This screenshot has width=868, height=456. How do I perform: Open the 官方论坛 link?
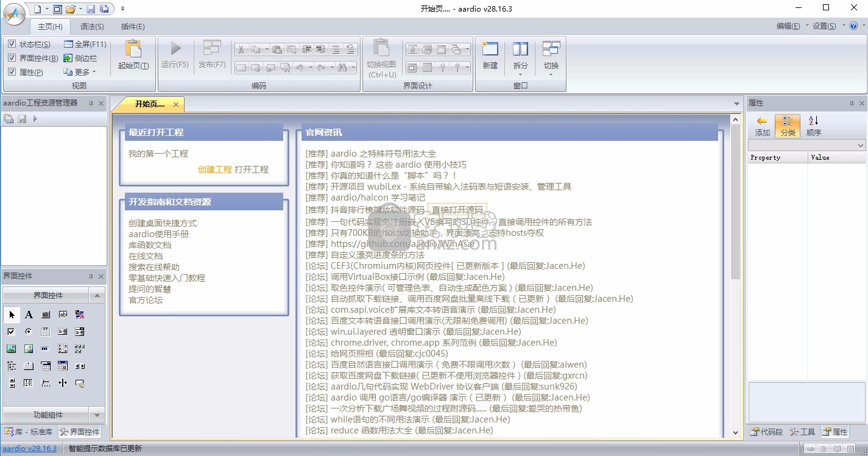click(x=146, y=300)
